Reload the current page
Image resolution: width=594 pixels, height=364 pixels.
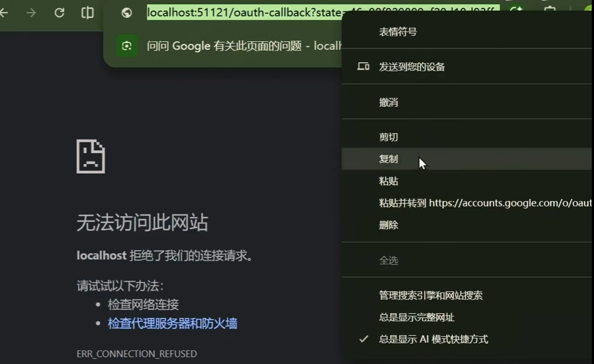[59, 13]
